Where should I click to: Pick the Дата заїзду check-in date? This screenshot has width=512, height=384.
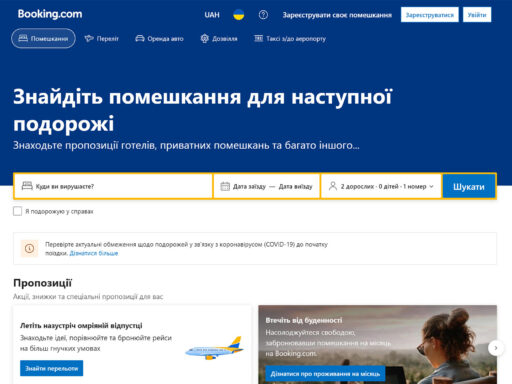[x=249, y=187]
